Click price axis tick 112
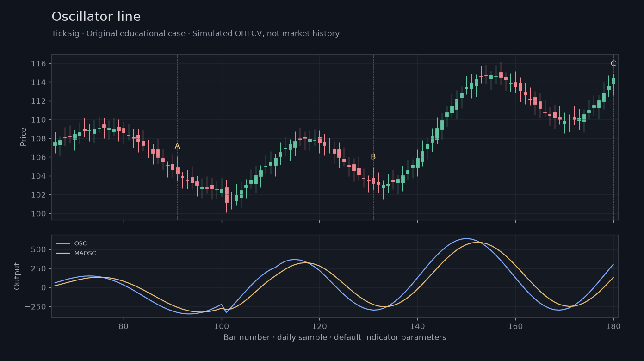 pyautogui.click(x=39, y=101)
